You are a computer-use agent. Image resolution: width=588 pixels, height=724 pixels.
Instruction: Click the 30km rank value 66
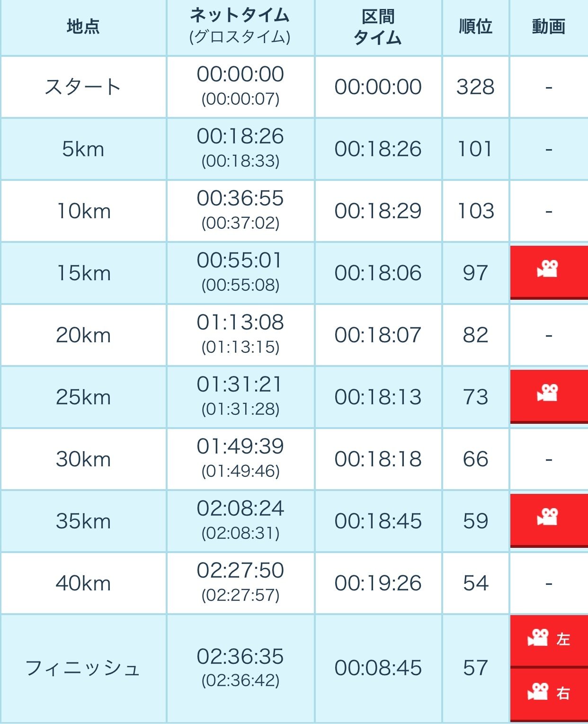(475, 459)
